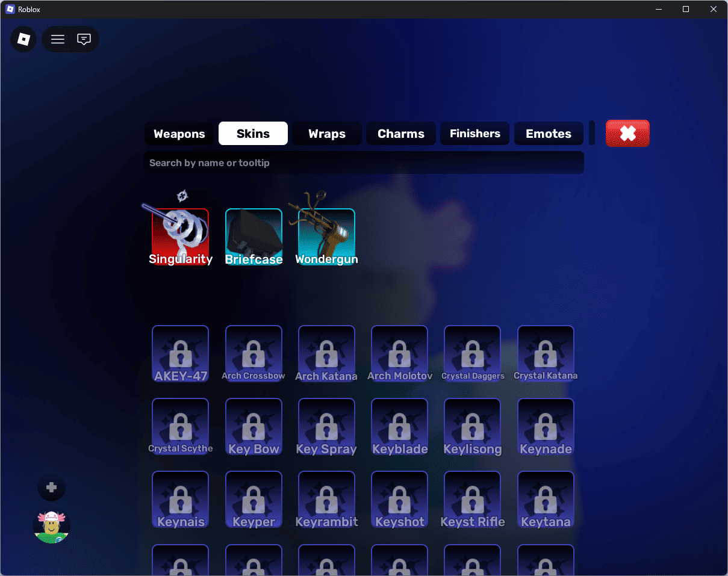Click the locked Arch Molotov skin
Screen dimensions: 728x576
pyautogui.click(x=400, y=354)
